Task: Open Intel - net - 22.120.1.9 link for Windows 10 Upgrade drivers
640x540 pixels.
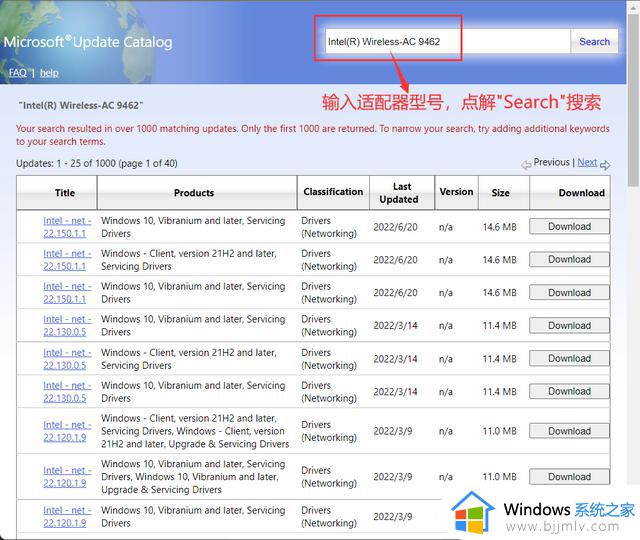Action: 67,477
